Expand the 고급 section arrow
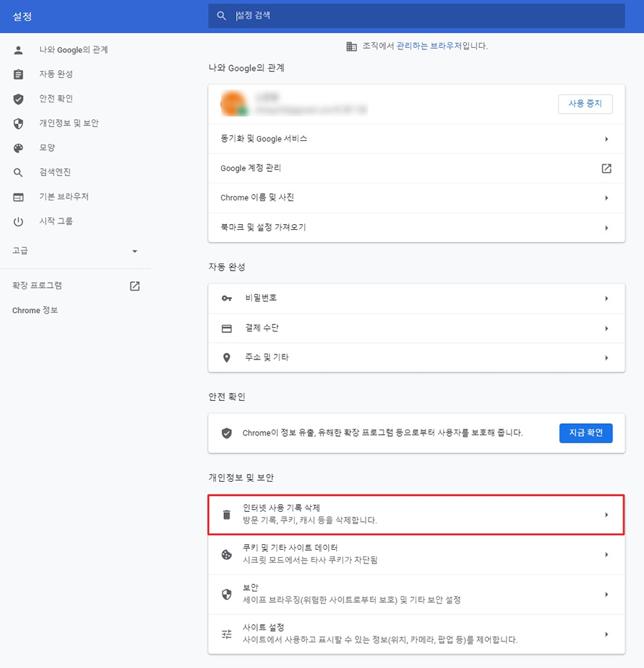644x668 pixels. click(x=135, y=251)
